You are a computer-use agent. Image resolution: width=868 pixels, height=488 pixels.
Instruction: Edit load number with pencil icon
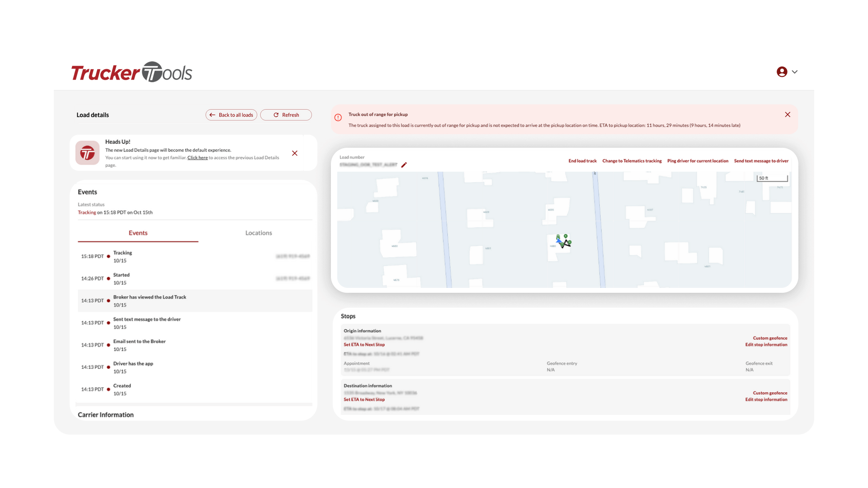(x=404, y=165)
